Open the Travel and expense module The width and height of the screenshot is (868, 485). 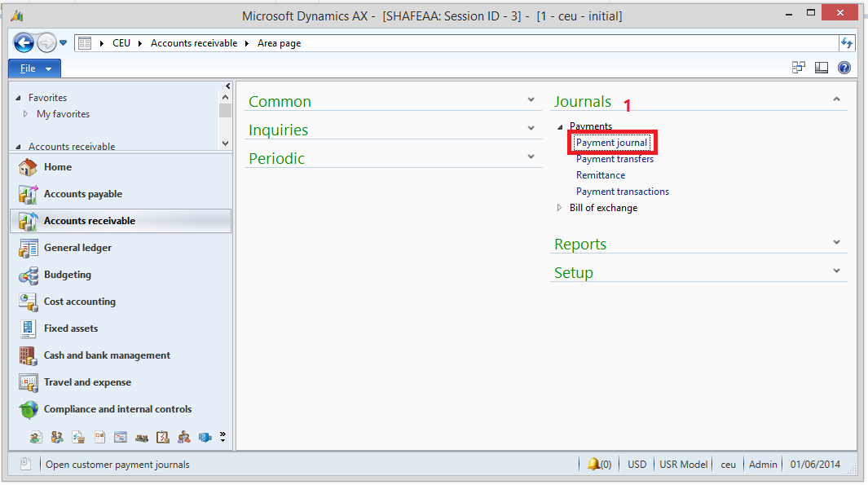(x=120, y=382)
